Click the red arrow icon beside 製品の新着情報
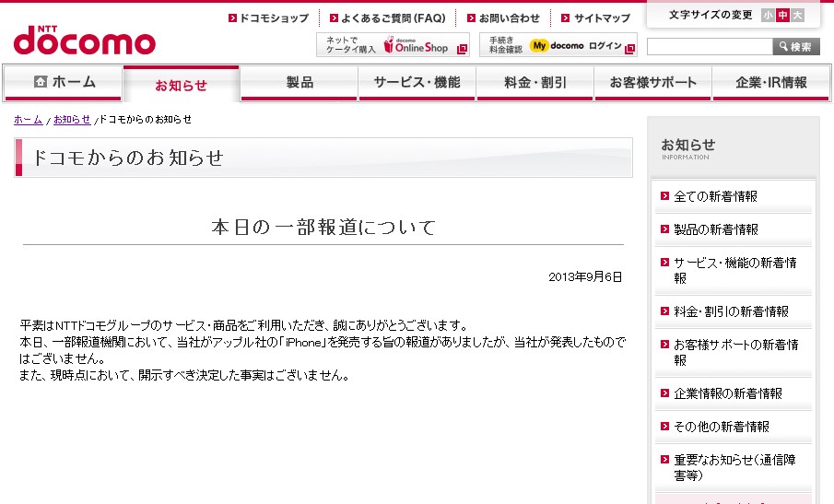Screen dimensions: 834x504 [664, 229]
